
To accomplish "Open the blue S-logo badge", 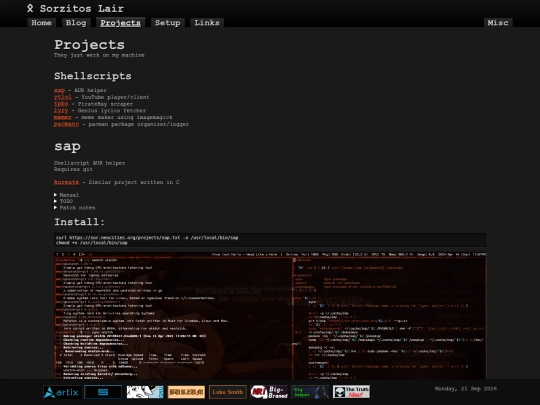I will click(103, 392).
